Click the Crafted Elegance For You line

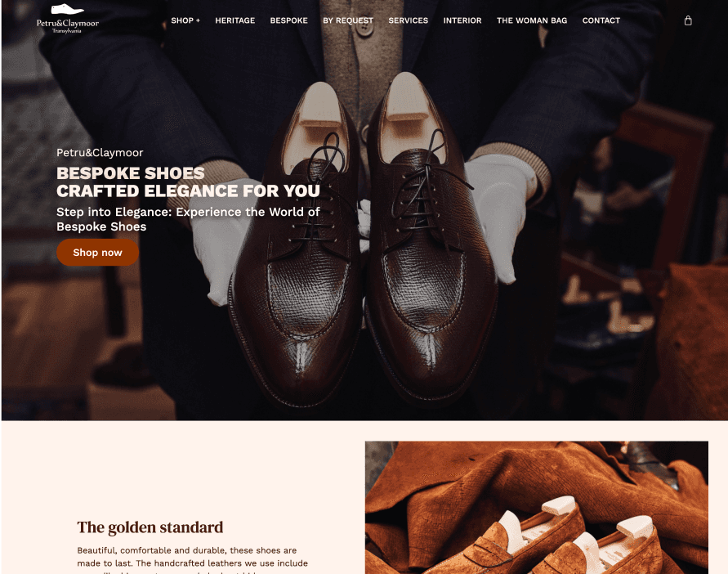(189, 191)
